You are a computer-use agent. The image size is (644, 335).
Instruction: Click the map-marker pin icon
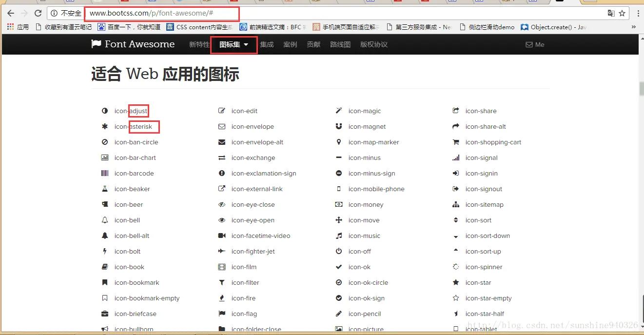pyautogui.click(x=339, y=142)
